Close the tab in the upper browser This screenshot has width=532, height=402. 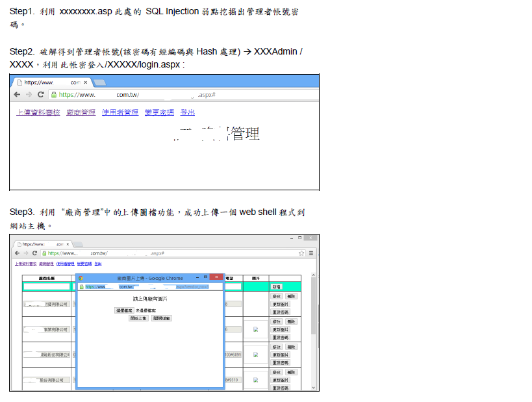(86, 82)
